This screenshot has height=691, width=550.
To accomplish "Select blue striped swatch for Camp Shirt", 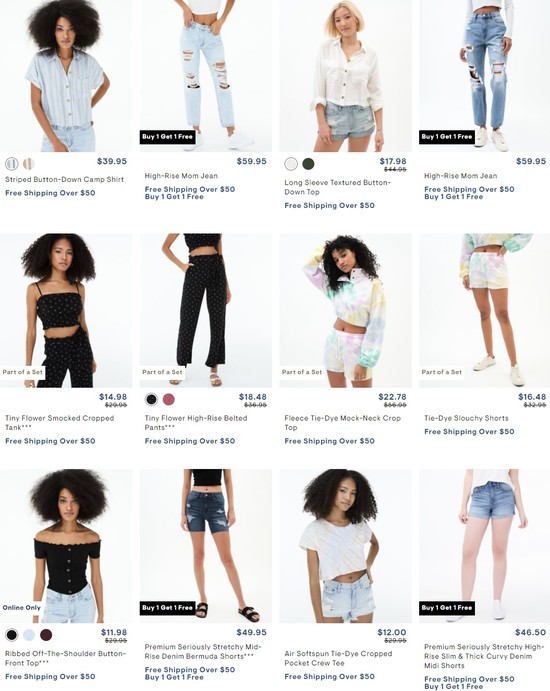I will 12,164.
